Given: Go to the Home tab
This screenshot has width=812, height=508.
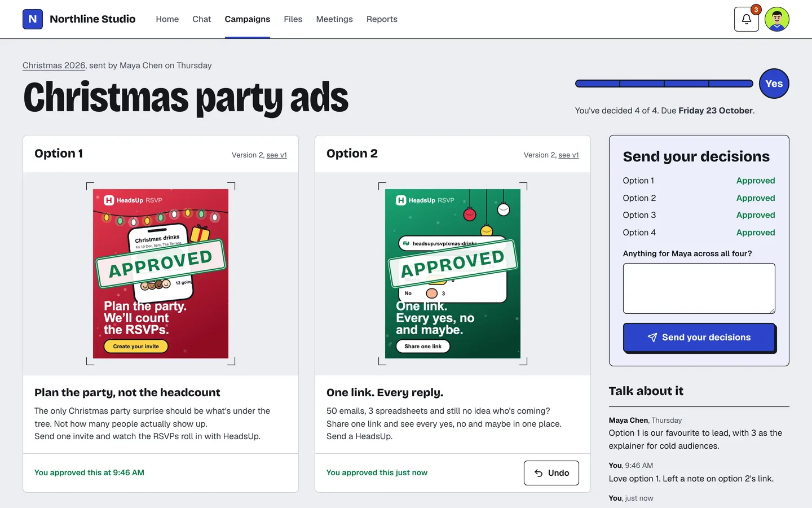Looking at the screenshot, I should 167,19.
